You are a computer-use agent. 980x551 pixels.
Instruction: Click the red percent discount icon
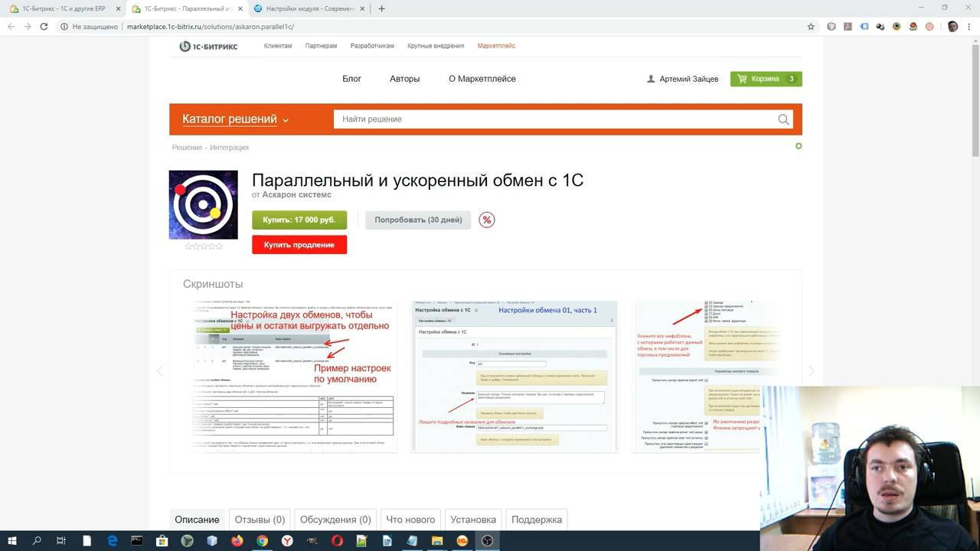[486, 220]
